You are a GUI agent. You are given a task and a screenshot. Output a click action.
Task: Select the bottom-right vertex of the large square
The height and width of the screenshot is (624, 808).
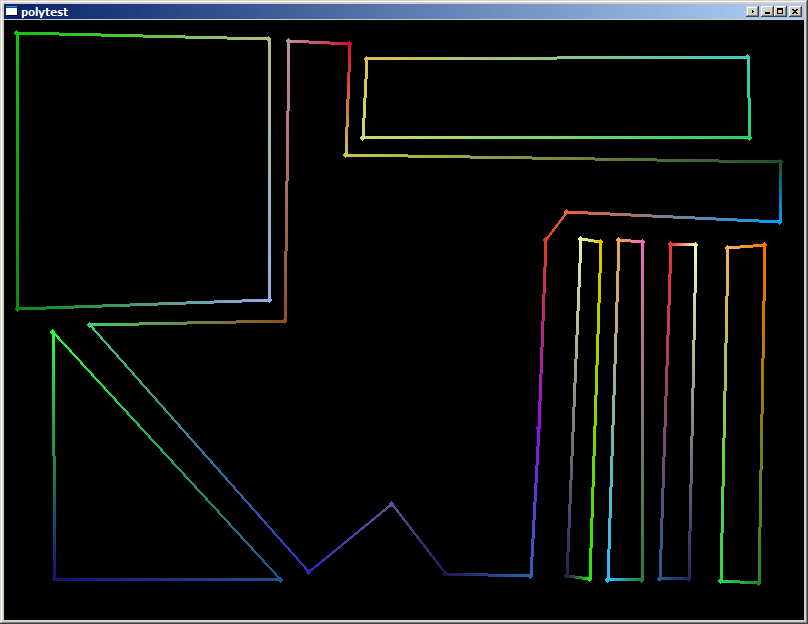269,300
